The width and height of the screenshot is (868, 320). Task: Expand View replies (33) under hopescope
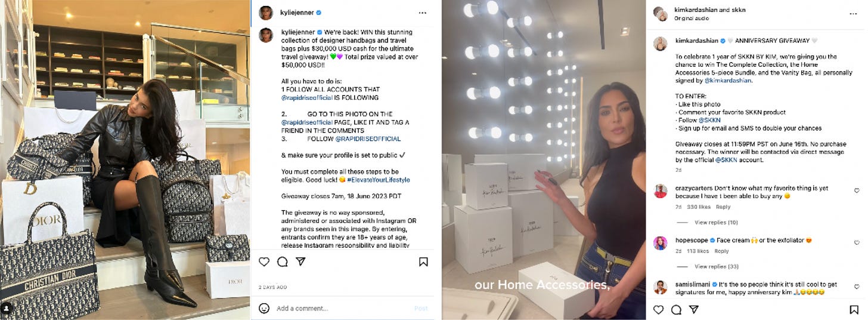click(x=716, y=266)
